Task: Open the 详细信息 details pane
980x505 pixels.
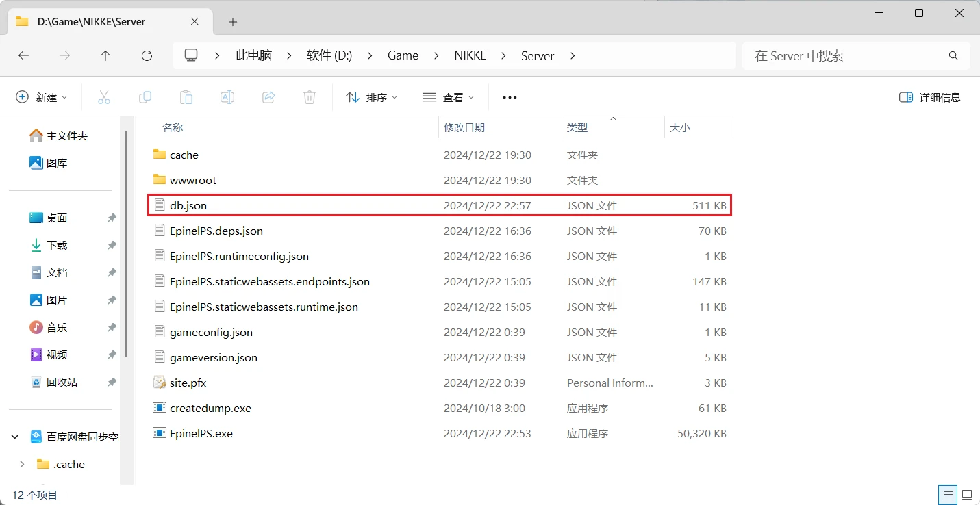Action: (x=930, y=96)
